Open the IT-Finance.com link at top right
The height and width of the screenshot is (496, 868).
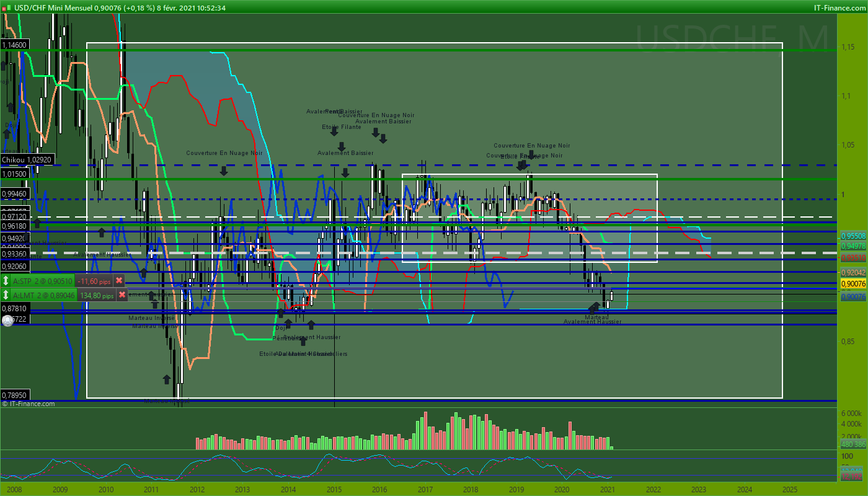coord(839,7)
